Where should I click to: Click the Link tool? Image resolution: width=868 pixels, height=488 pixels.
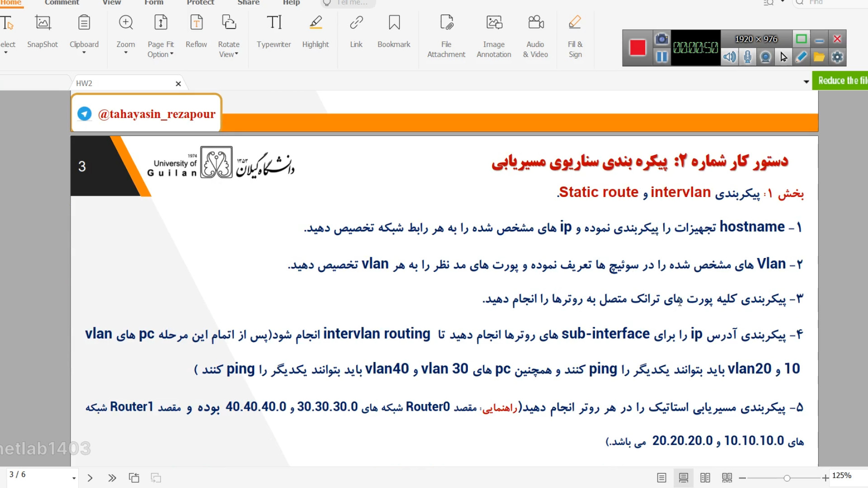(x=356, y=32)
